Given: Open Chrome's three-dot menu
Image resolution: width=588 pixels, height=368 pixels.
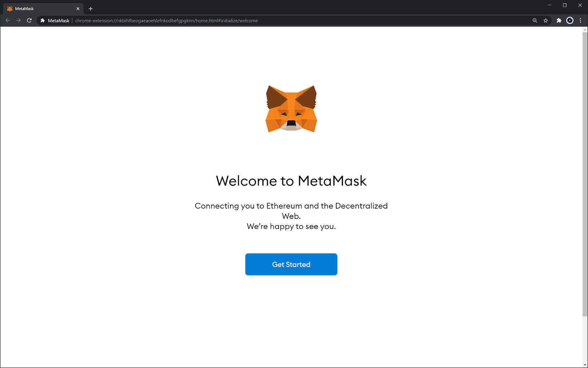Looking at the screenshot, I should [x=581, y=21].
